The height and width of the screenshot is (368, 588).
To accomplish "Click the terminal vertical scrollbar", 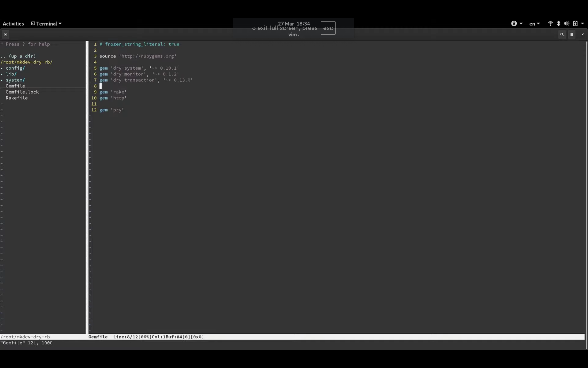I will click(x=586, y=195).
